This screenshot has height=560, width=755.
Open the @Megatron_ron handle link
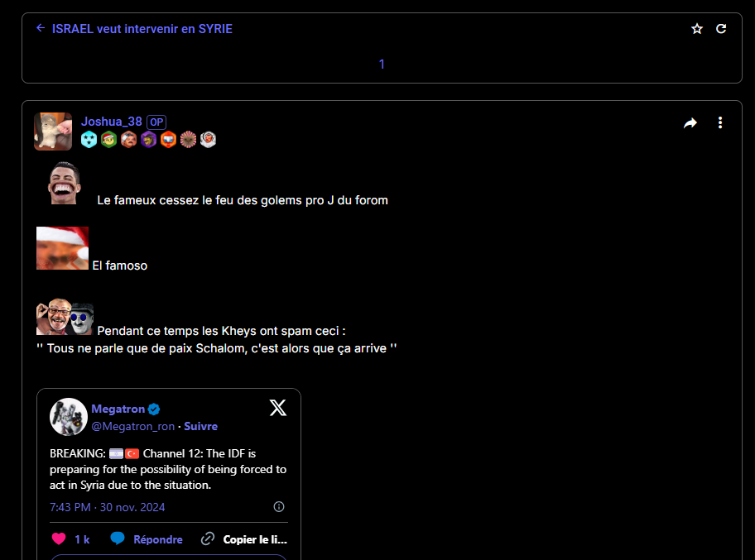[x=133, y=426]
